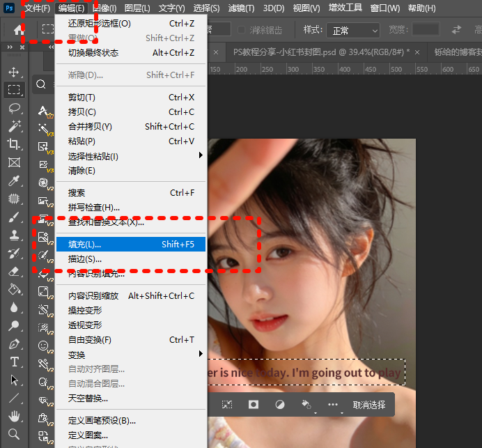This screenshot has height=448, width=482.
Task: Click the Home icon in options bar
Action: (x=20, y=30)
